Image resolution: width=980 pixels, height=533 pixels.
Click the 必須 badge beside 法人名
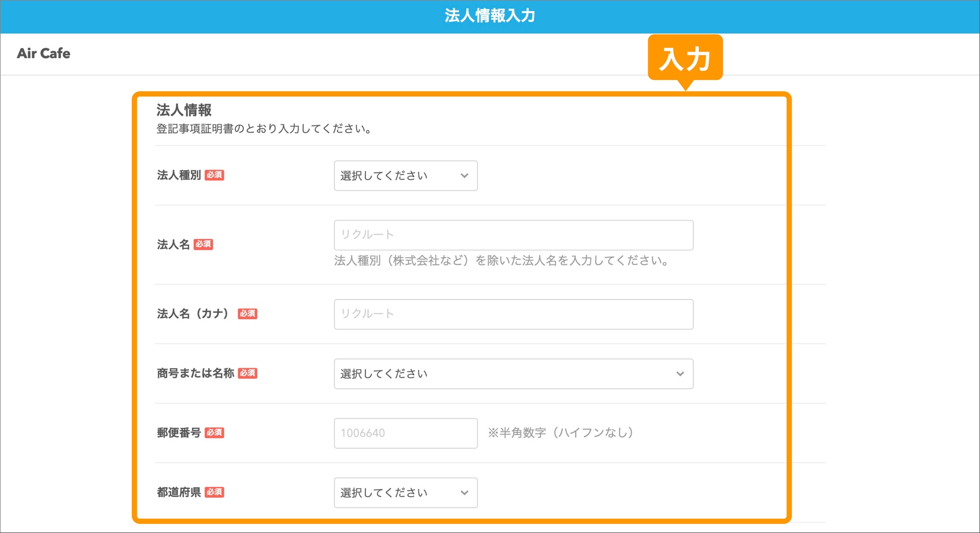(204, 244)
